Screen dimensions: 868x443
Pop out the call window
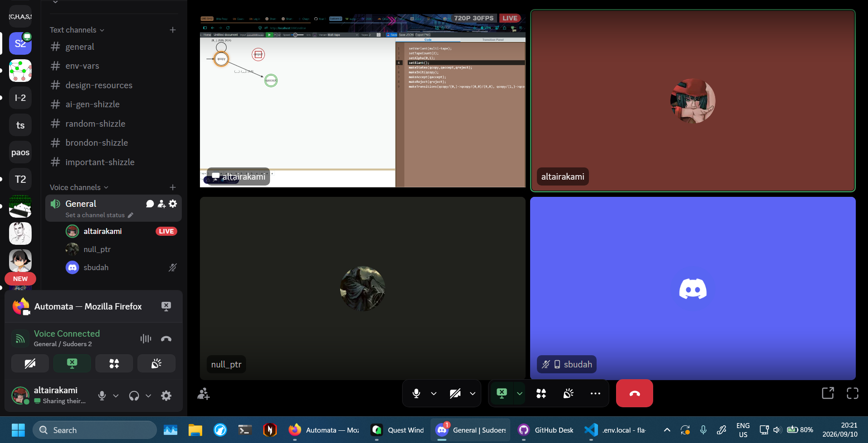828,393
